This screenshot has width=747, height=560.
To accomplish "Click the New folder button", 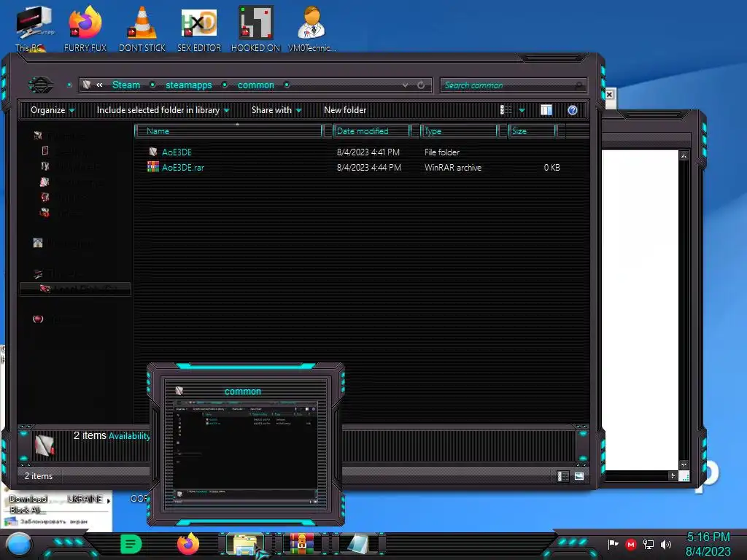I will (345, 110).
